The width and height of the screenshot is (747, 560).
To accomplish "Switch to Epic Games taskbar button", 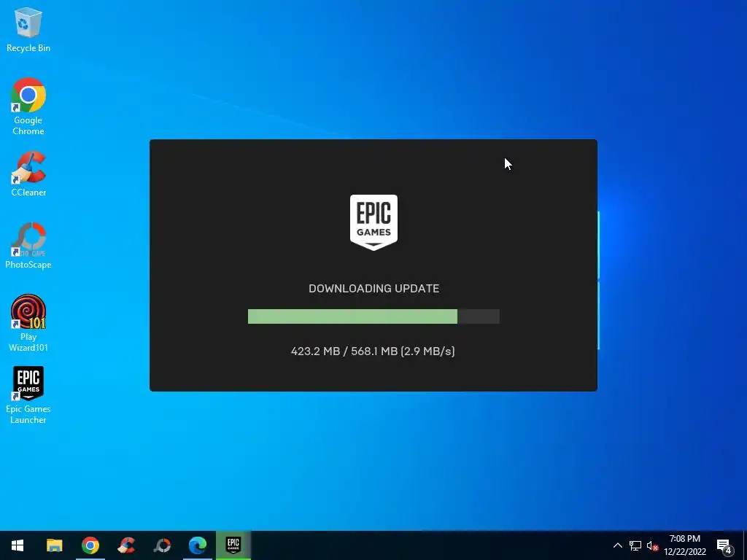I will coord(233,545).
